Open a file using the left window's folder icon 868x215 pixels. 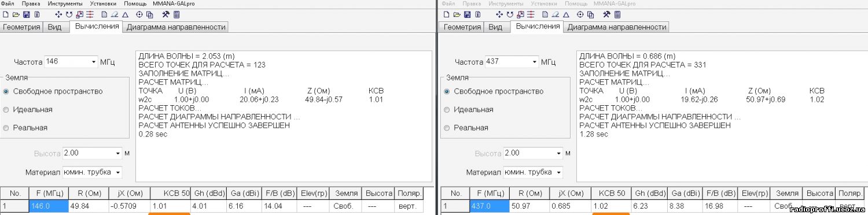click(16, 14)
